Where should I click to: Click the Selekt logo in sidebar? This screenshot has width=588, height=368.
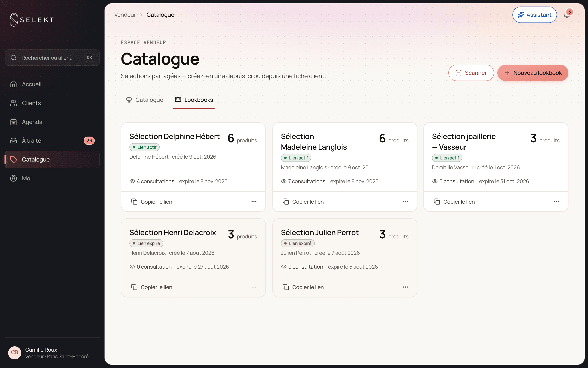click(32, 20)
